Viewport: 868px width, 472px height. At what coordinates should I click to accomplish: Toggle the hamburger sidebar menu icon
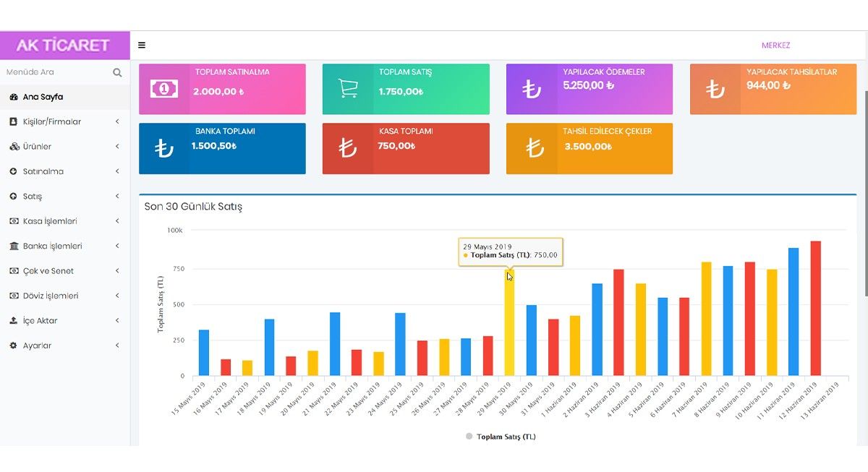pyautogui.click(x=142, y=45)
